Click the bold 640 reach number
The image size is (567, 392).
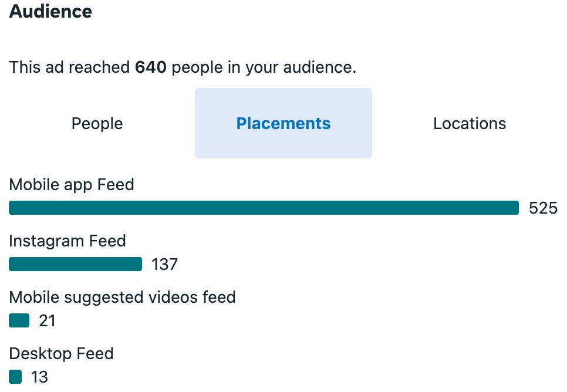click(x=151, y=67)
